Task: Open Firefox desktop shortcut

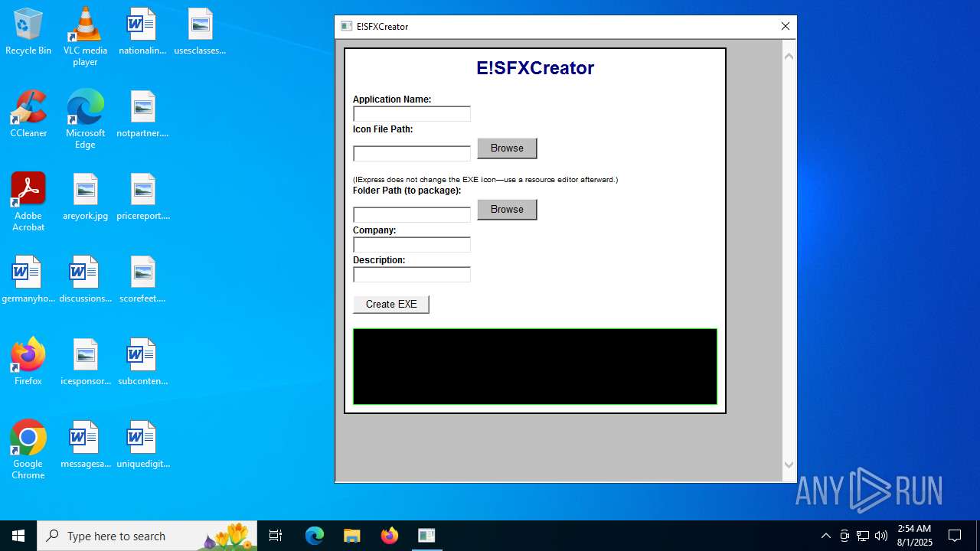Action: click(28, 363)
